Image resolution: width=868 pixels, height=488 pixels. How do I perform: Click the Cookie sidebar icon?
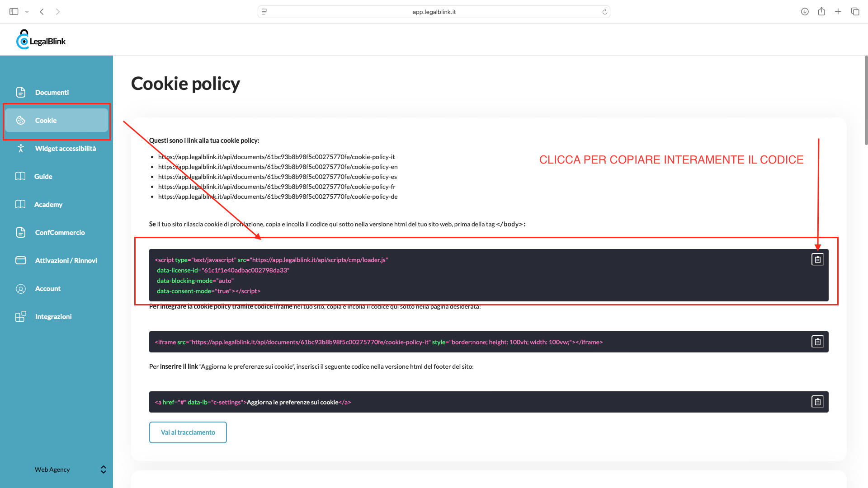21,120
